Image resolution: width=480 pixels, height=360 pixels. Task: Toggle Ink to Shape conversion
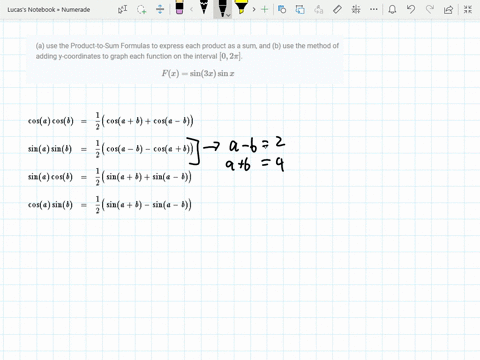(x=300, y=9)
